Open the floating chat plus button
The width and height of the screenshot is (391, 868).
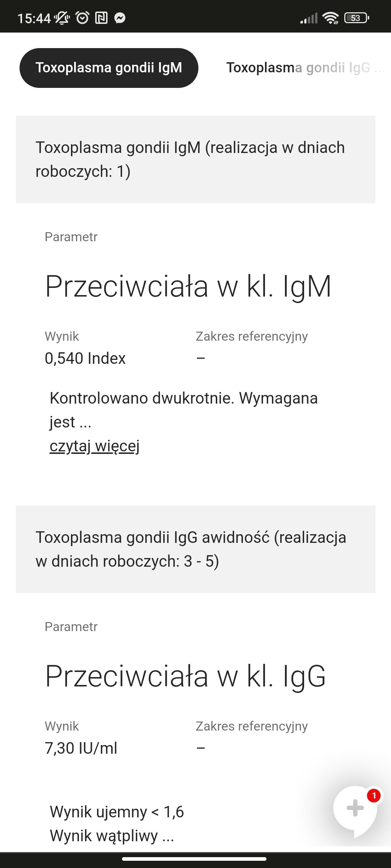click(x=355, y=808)
